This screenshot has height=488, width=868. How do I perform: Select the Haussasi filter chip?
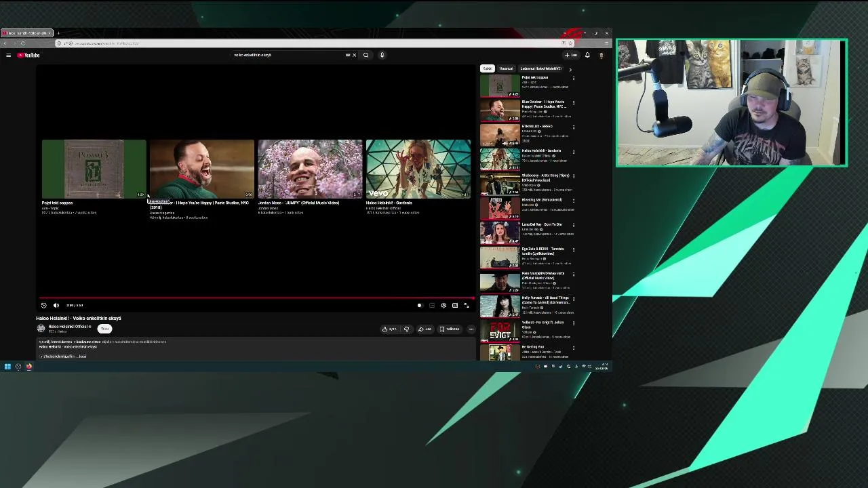[x=506, y=68]
